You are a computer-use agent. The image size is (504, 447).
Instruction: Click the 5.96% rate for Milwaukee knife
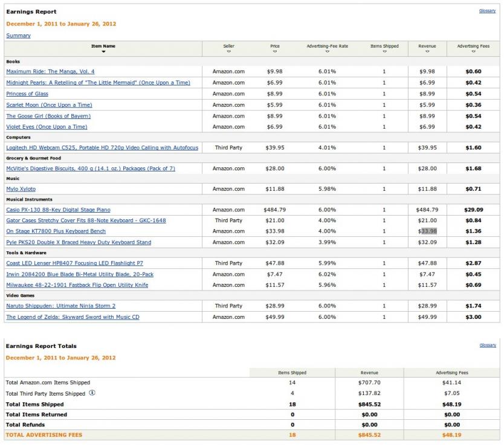327,285
